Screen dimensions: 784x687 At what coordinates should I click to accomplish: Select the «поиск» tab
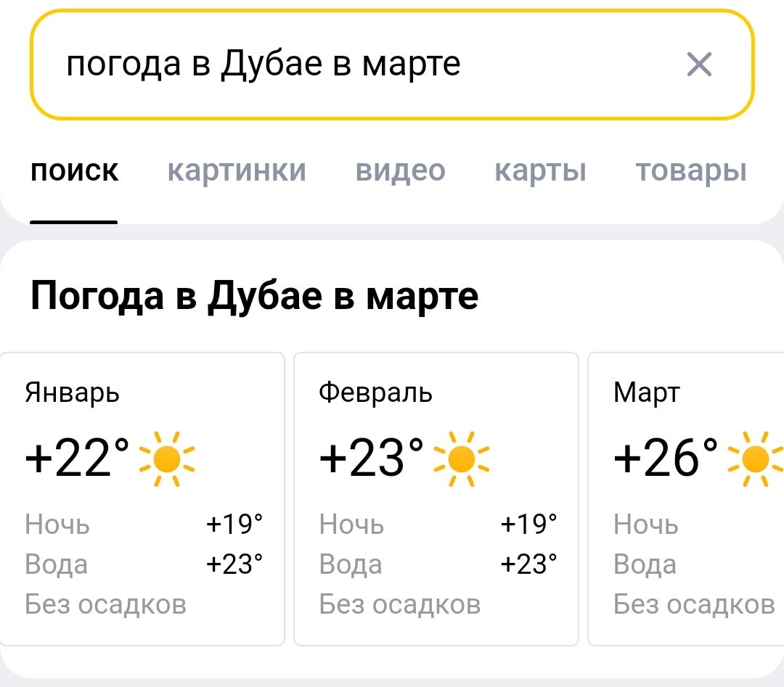pos(74,170)
